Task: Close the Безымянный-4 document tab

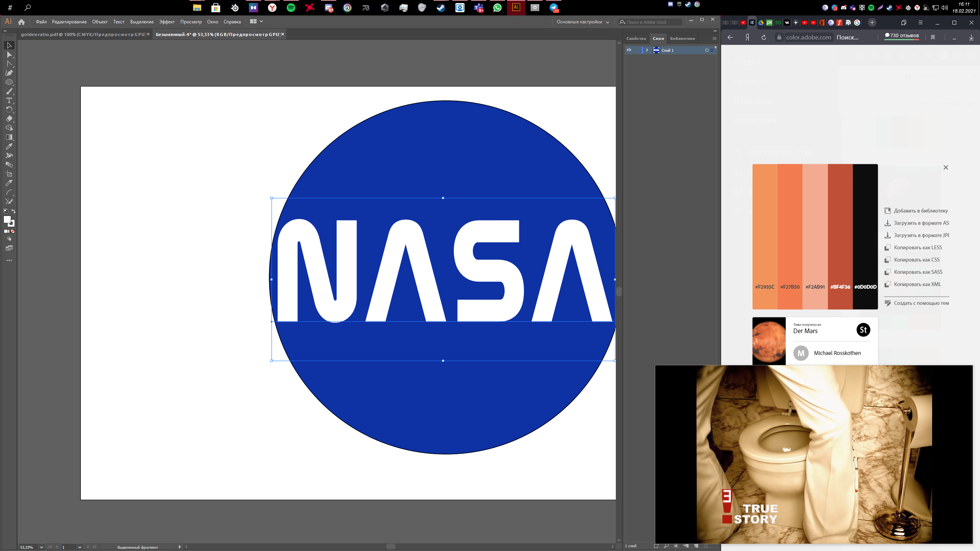Action: tap(283, 34)
